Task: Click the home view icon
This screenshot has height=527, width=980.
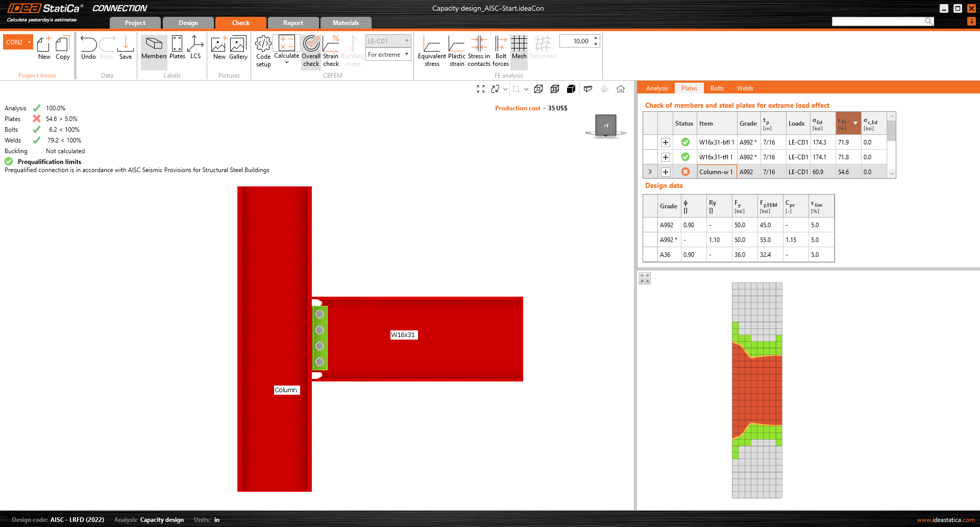Action: click(x=621, y=89)
